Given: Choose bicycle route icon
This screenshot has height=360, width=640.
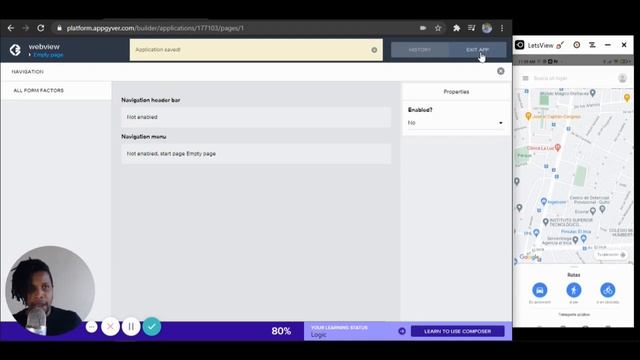Looking at the screenshot, I should (x=608, y=290).
